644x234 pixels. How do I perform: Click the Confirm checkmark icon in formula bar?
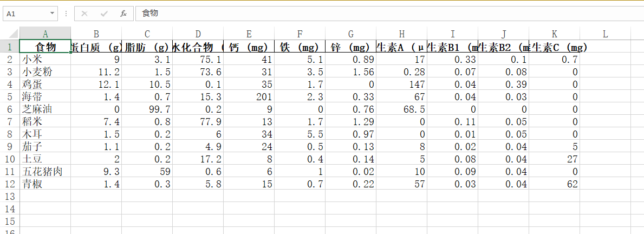105,14
